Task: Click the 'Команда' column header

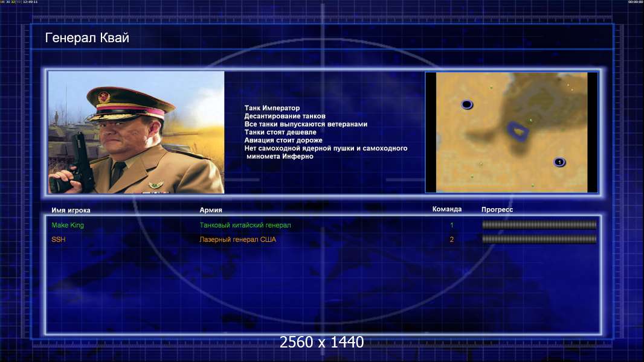Action: (447, 209)
